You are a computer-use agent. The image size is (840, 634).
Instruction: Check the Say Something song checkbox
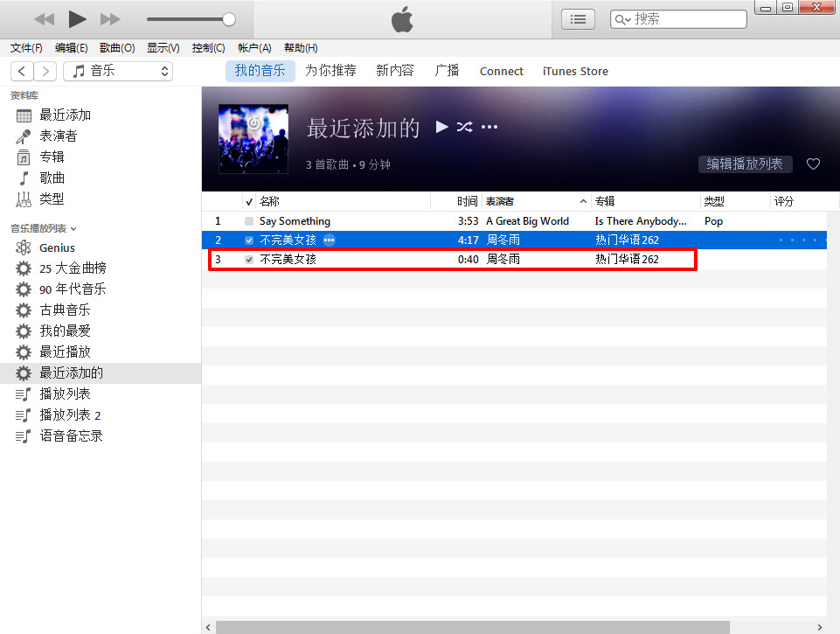tap(249, 221)
